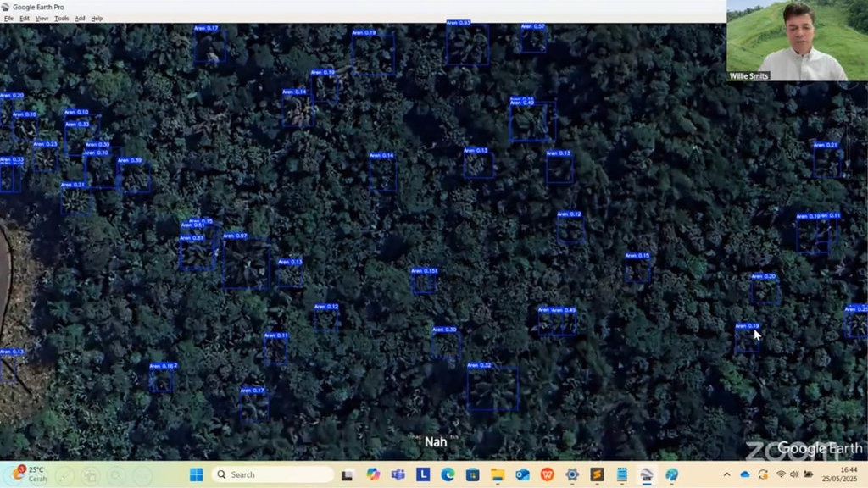868x488 pixels.
Task: Open the View menu
Action: pos(42,18)
